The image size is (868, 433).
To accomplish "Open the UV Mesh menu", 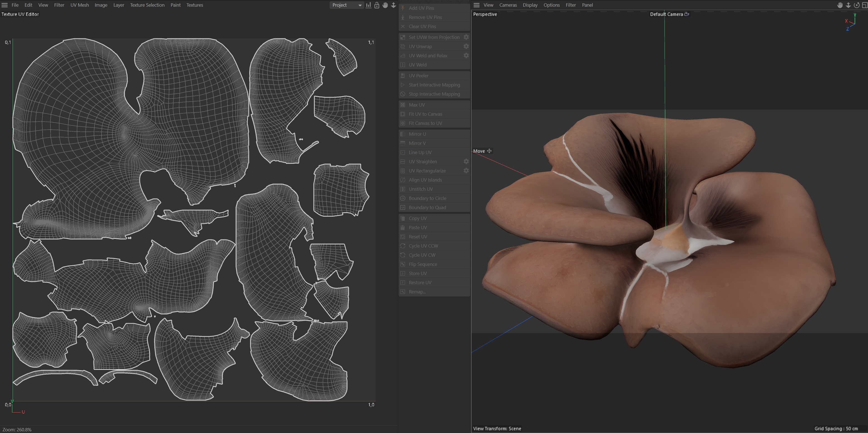I will tap(80, 5).
